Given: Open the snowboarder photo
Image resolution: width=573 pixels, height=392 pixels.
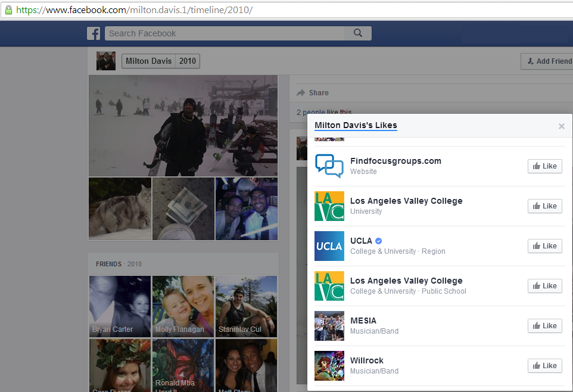Looking at the screenshot, I should [183, 126].
